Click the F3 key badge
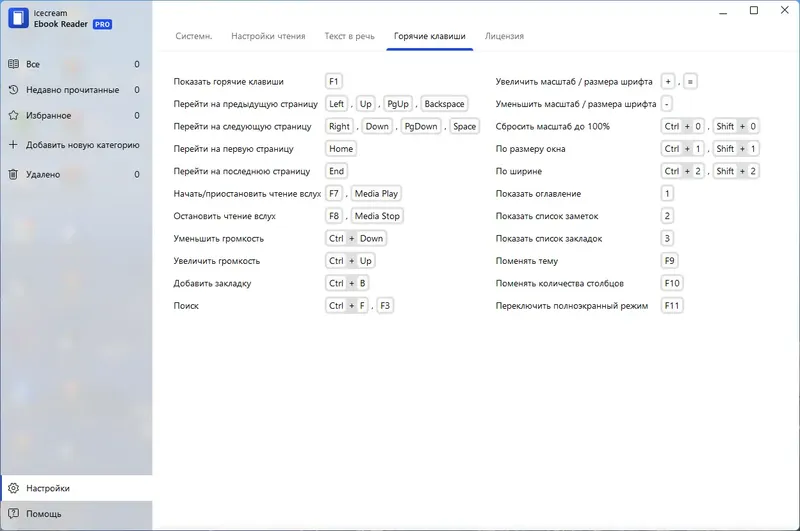This screenshot has height=531, width=800. point(385,306)
